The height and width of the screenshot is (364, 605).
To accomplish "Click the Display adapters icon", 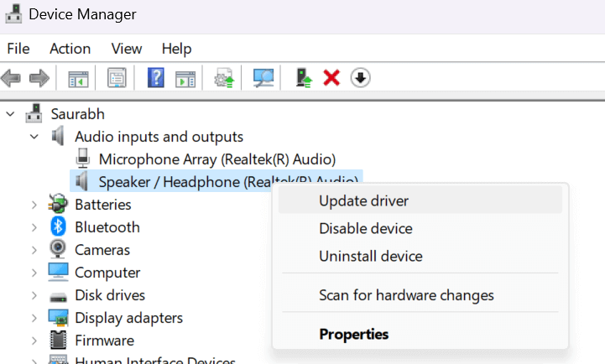I will (58, 318).
